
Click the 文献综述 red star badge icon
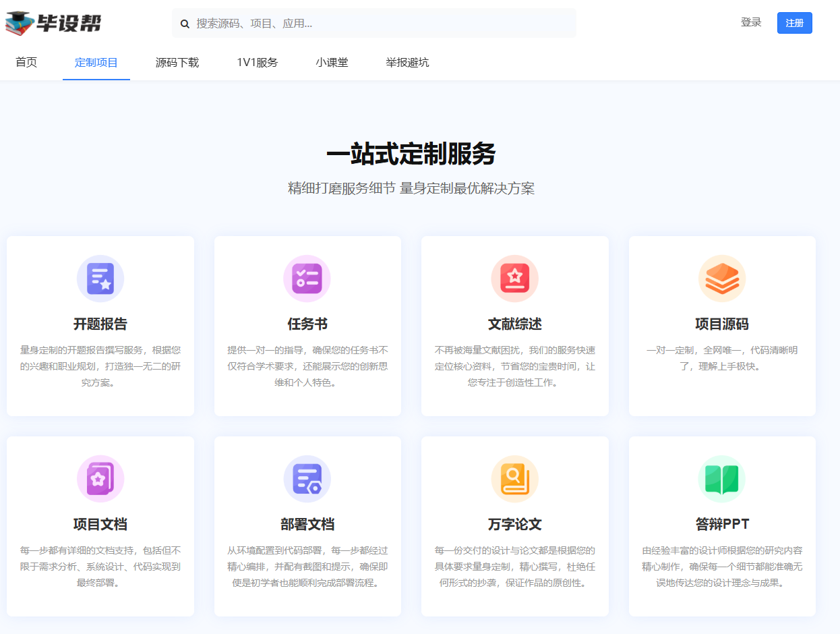pyautogui.click(x=514, y=278)
